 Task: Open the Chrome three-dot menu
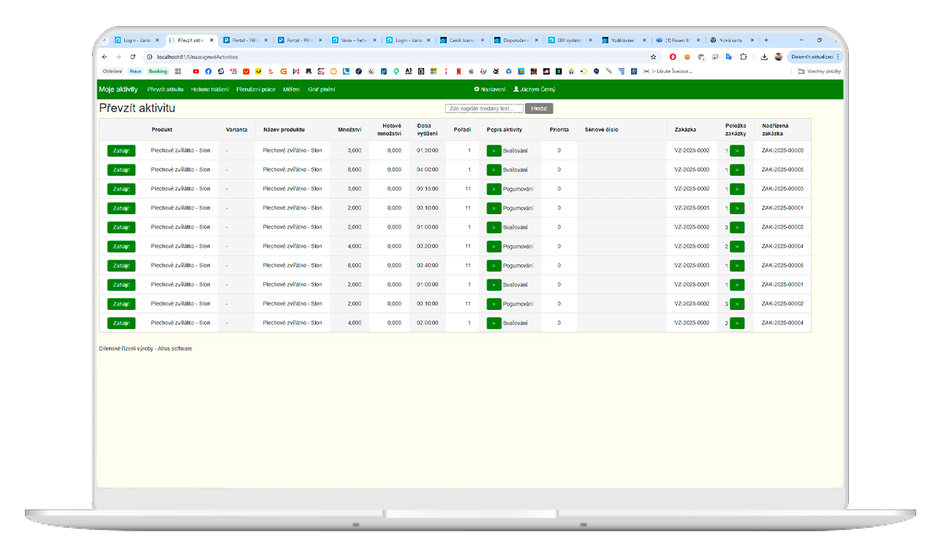838,56
